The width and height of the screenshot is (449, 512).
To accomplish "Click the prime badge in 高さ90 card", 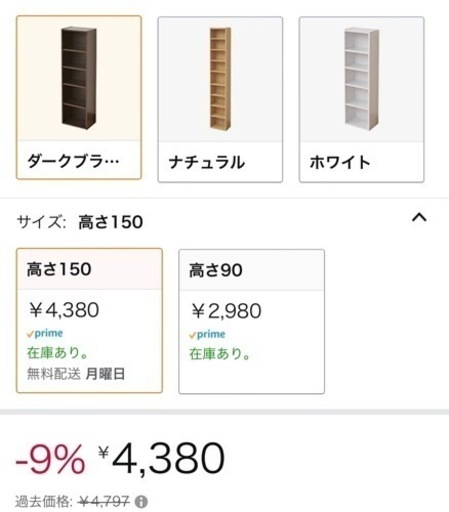I will [x=207, y=334].
